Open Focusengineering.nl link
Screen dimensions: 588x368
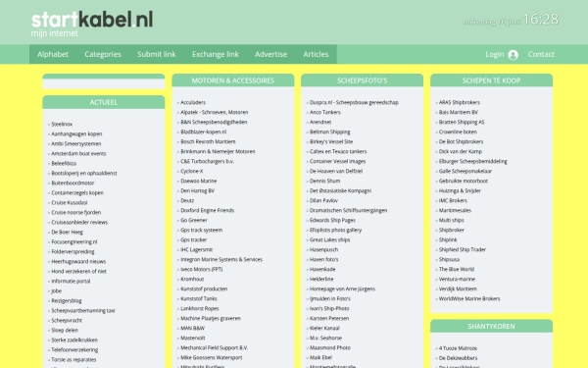[74, 241]
